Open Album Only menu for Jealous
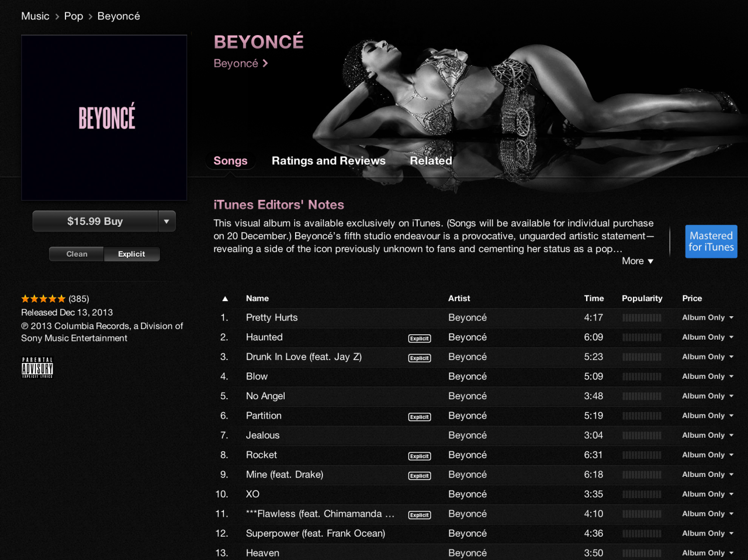This screenshot has height=560, width=748. (x=708, y=435)
